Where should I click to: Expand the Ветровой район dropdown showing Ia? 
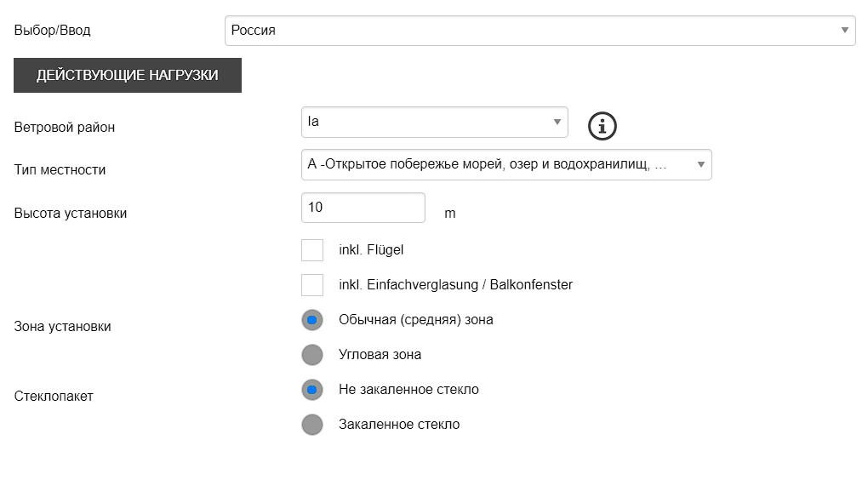435,122
